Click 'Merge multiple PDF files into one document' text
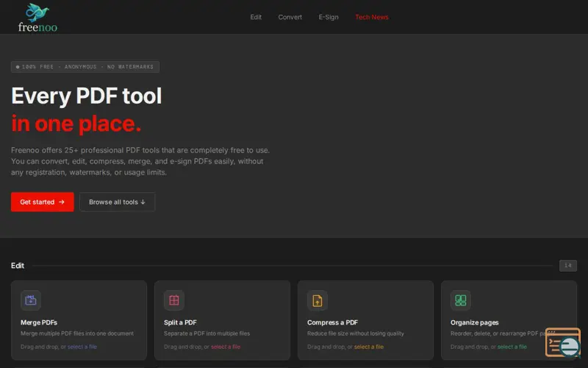This screenshot has width=588, height=368. tap(77, 333)
